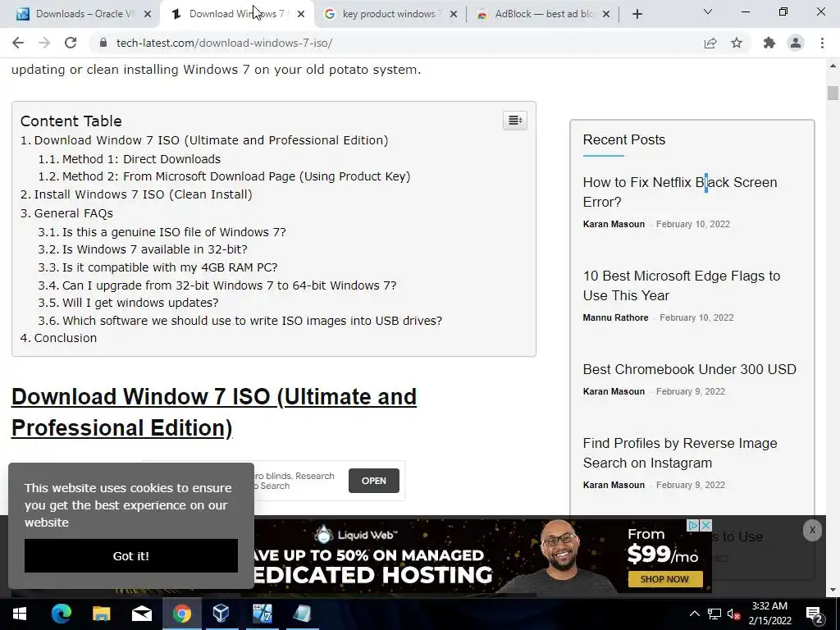Open the USB drives software question
The height and width of the screenshot is (630, 840).
pyautogui.click(x=253, y=321)
